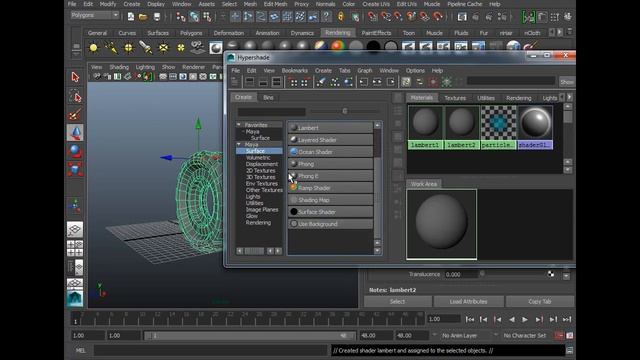Open Script Editor icon at bottom right
Screen dimensions: 640x360
tap(569, 350)
